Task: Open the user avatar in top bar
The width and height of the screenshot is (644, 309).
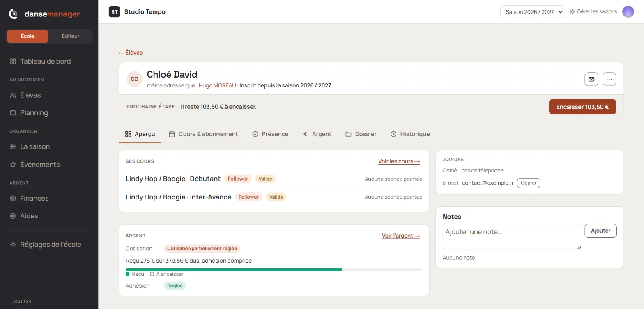Action: click(x=628, y=12)
